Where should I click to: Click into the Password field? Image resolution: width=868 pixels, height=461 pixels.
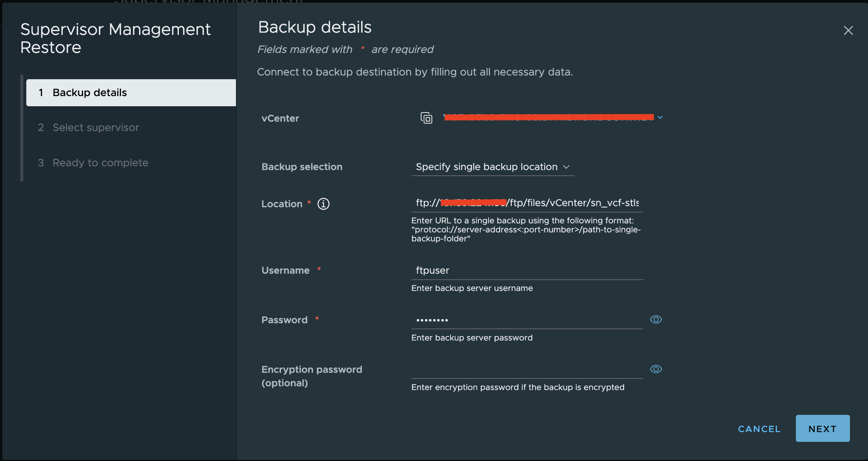pyautogui.click(x=527, y=320)
